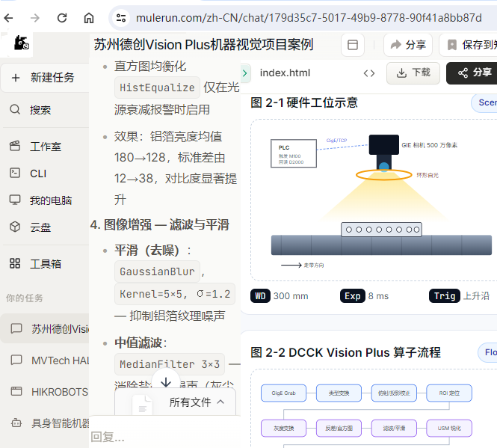The image size is (497, 448).
Task: Click the 图 2-2 DCCK Vision Plus 算子流程 heading
Action: (345, 352)
